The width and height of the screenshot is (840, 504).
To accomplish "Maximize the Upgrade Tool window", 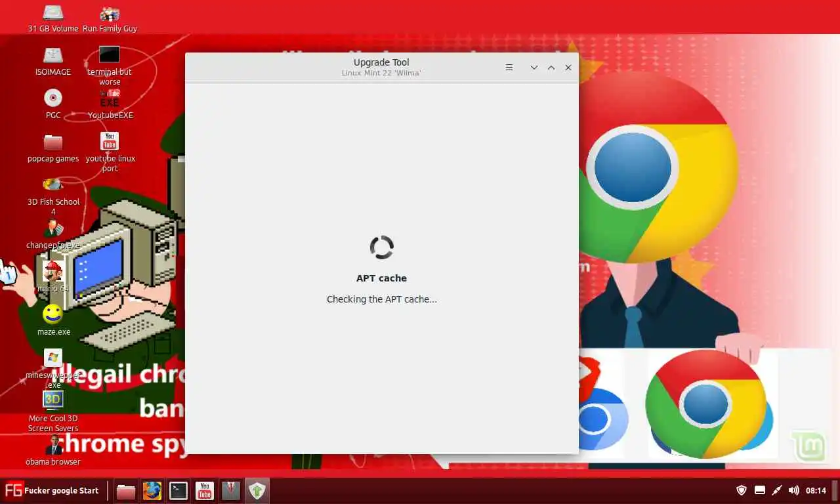I will 551,68.
